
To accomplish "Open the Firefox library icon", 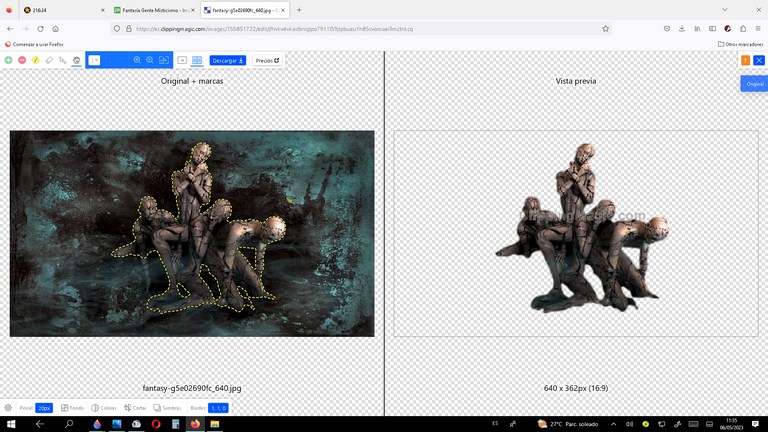I will pyautogui.click(x=697, y=29).
